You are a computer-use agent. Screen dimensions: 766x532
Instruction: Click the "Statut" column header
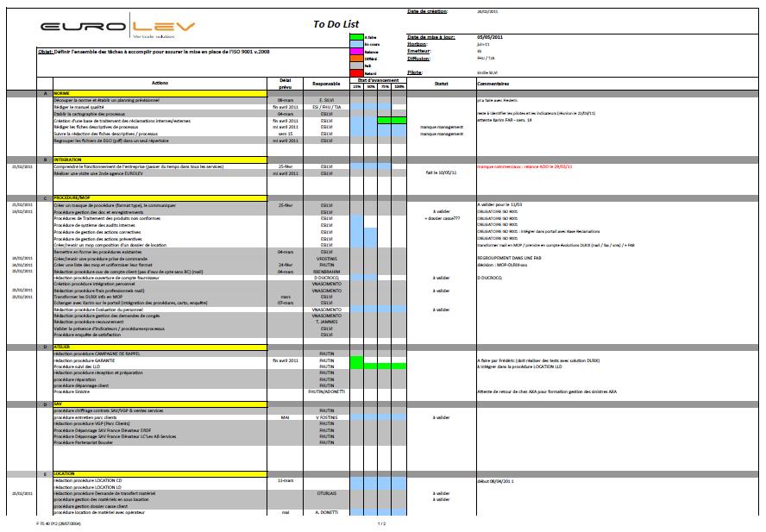coord(441,84)
